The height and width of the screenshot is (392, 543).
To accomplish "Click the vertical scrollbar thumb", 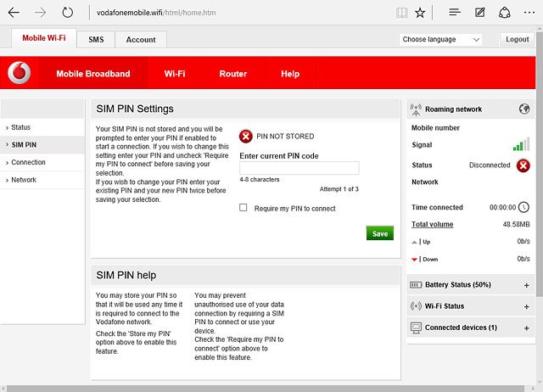I will point(540,163).
